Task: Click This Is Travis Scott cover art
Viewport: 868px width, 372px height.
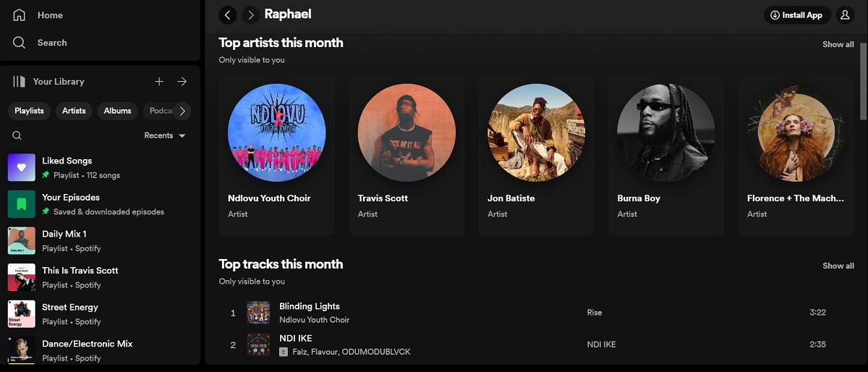Action: tap(22, 277)
